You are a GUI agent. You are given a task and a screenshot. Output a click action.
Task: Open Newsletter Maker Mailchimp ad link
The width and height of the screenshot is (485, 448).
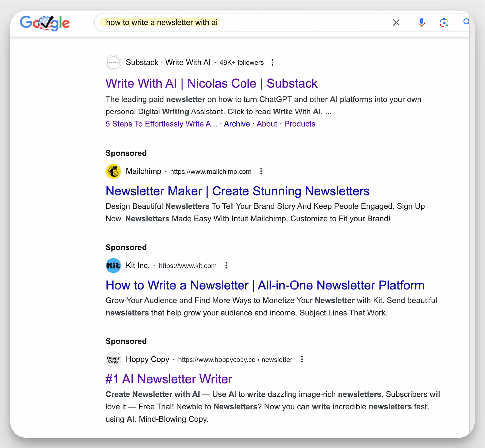(x=238, y=191)
